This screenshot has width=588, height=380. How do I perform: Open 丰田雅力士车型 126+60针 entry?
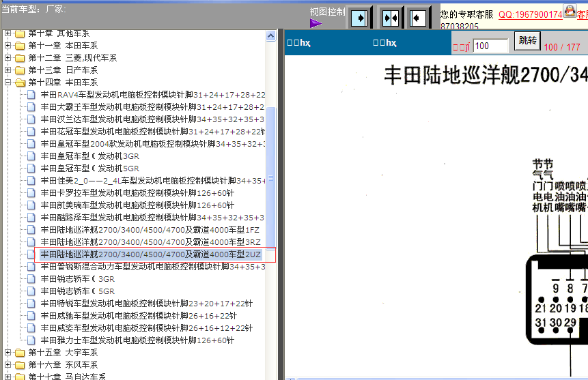click(x=137, y=340)
